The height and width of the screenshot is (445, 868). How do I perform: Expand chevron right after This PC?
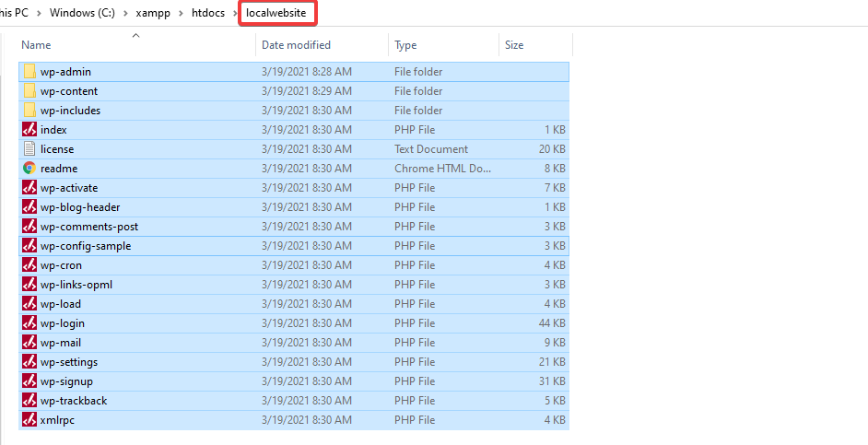tap(39, 13)
